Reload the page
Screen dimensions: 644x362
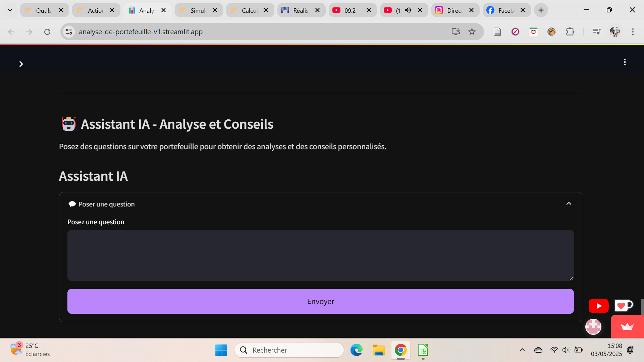[47, 32]
